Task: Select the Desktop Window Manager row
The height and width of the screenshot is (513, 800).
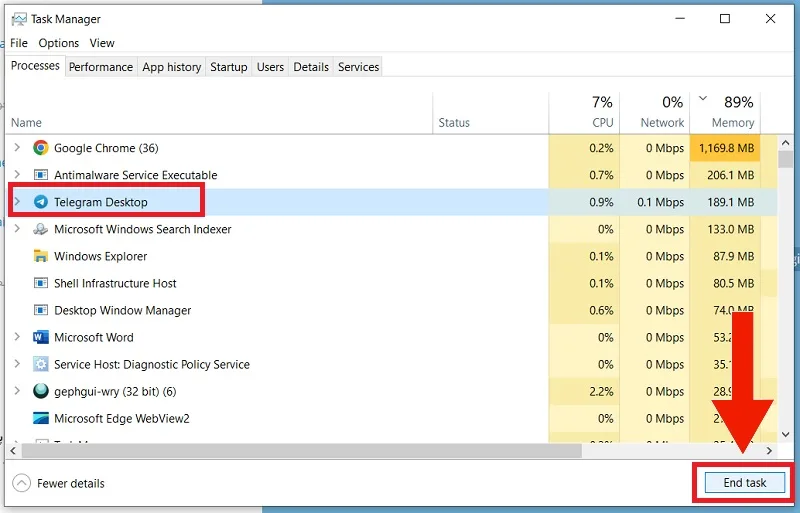Action: 391,310
